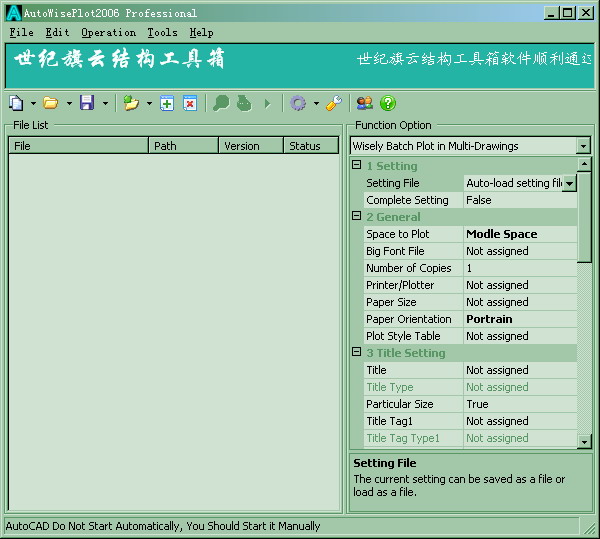This screenshot has height=539, width=600.
Task: Select the Paper Size property row
Action: pyautogui.click(x=470, y=302)
